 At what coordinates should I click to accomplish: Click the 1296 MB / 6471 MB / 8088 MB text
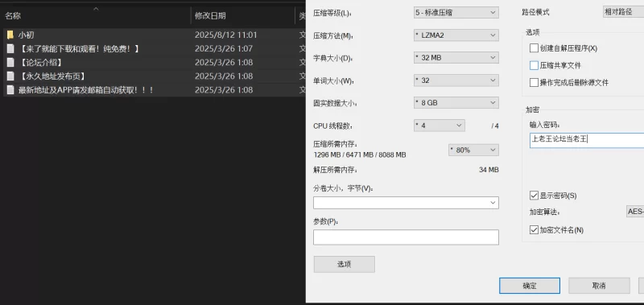(x=360, y=155)
